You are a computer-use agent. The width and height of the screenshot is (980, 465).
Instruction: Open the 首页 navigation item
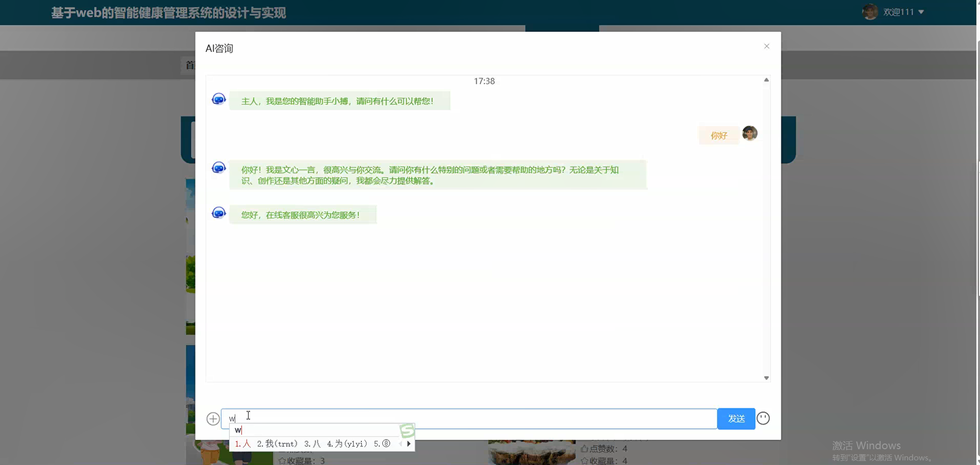coord(190,65)
